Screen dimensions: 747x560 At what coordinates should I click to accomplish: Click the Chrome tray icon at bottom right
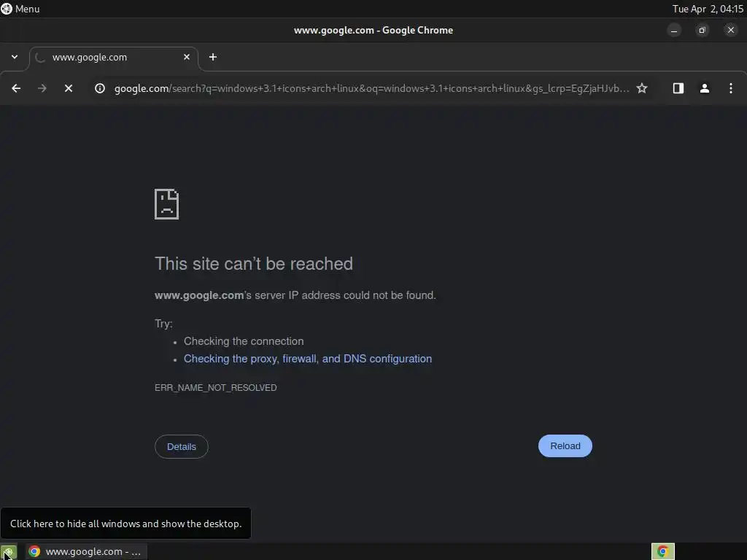(662, 551)
